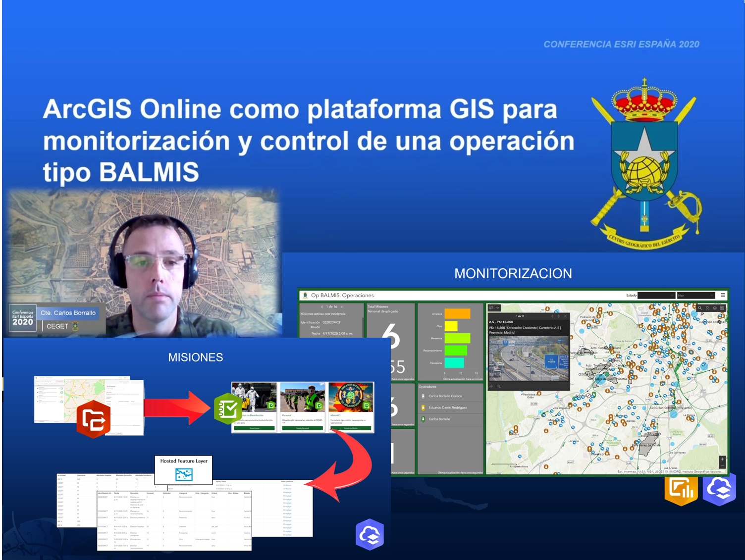Viewport: 745px width, 560px height.
Task: Select operator Eduardo Daniel Rodríguez
Action: click(x=448, y=407)
